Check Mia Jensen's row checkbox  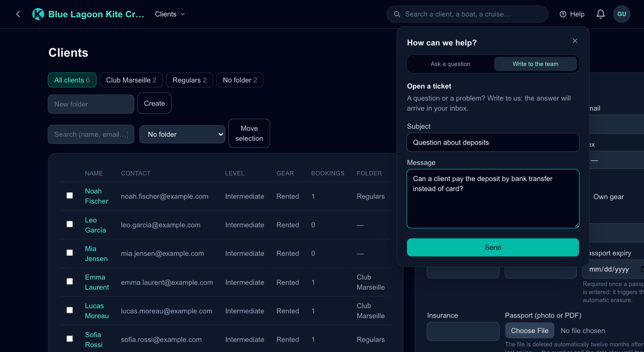(x=70, y=253)
